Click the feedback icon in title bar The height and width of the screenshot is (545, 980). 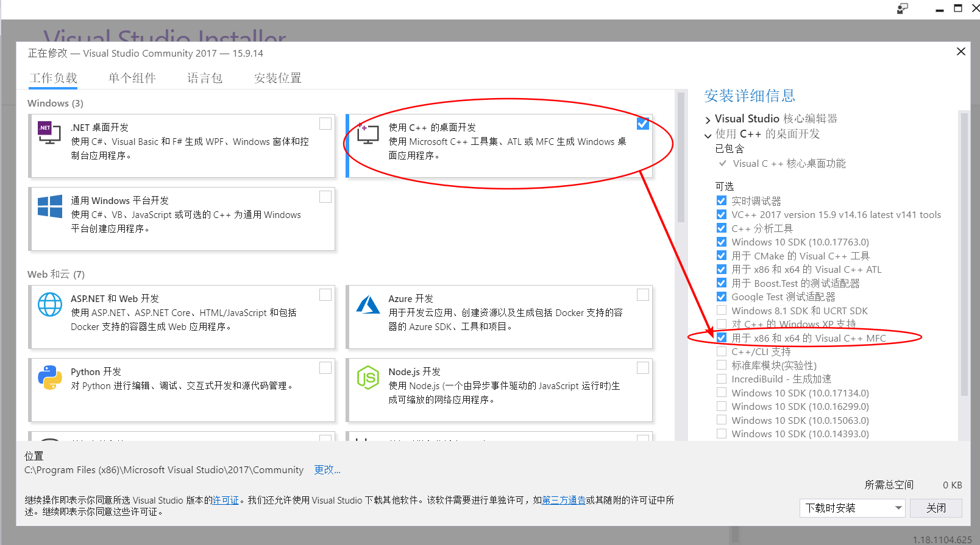(x=903, y=9)
